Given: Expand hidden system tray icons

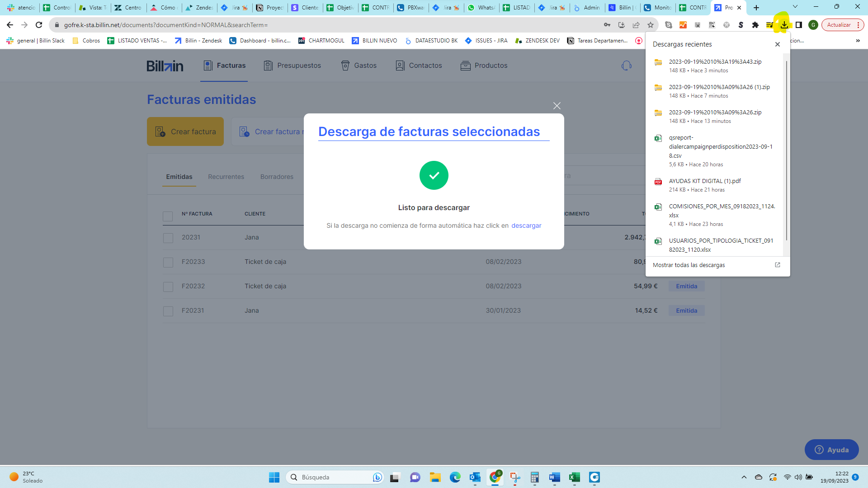Looking at the screenshot, I should pos(744,477).
